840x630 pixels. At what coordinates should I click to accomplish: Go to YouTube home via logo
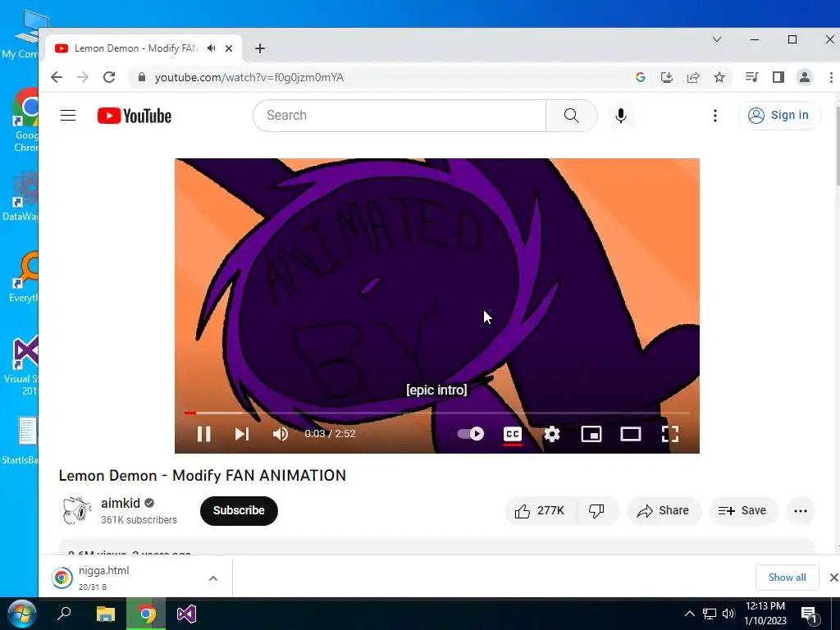pyautogui.click(x=135, y=116)
